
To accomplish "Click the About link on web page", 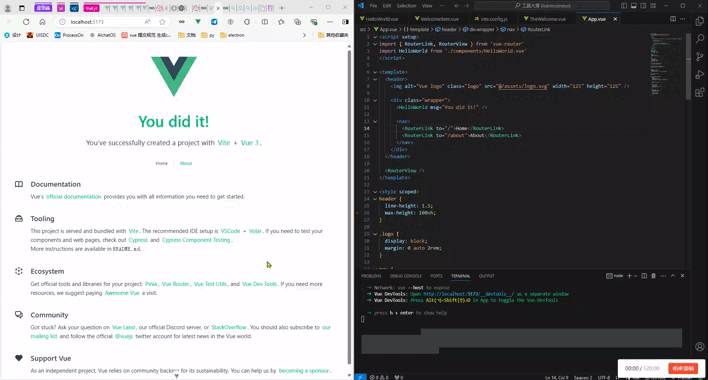I will (x=186, y=163).
